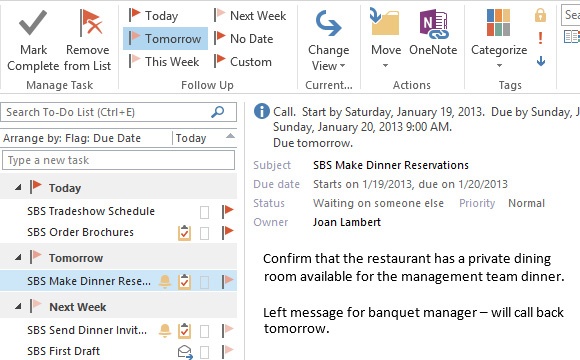Check category box for SBS Tradeshow Schedule

[x=204, y=212]
